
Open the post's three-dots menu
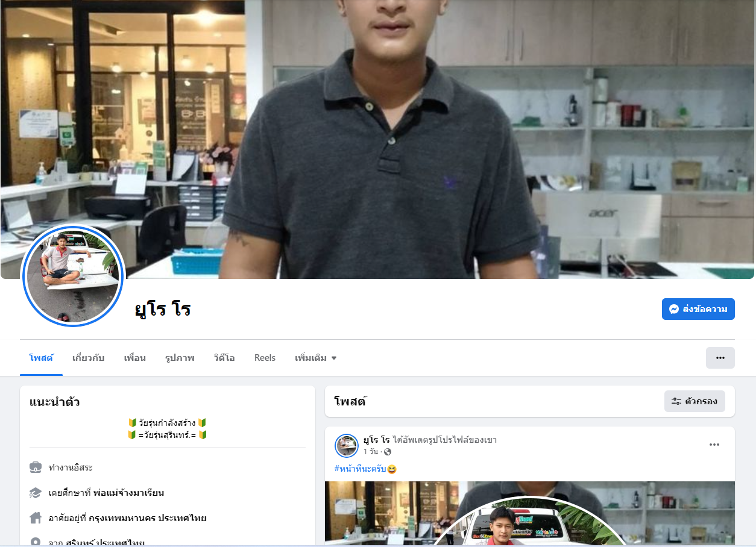coord(714,445)
